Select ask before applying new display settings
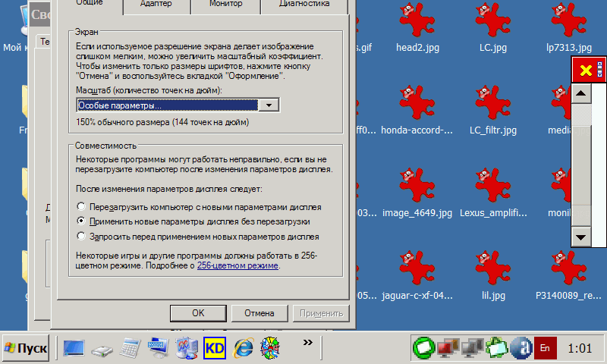 click(x=82, y=236)
